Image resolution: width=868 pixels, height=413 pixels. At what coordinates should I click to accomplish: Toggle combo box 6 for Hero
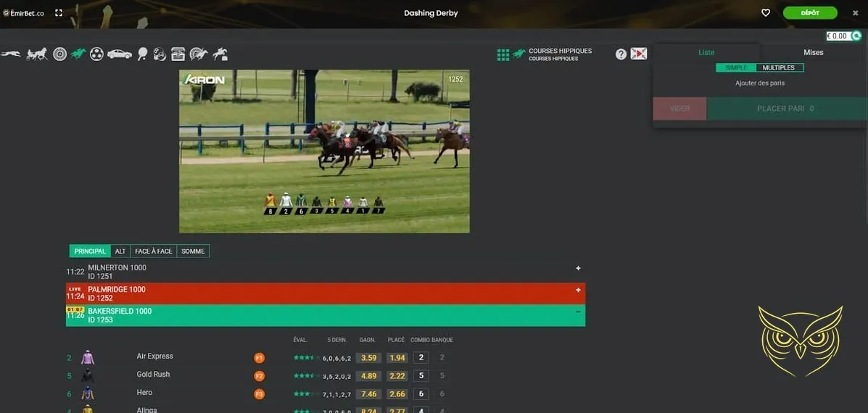[x=421, y=393]
